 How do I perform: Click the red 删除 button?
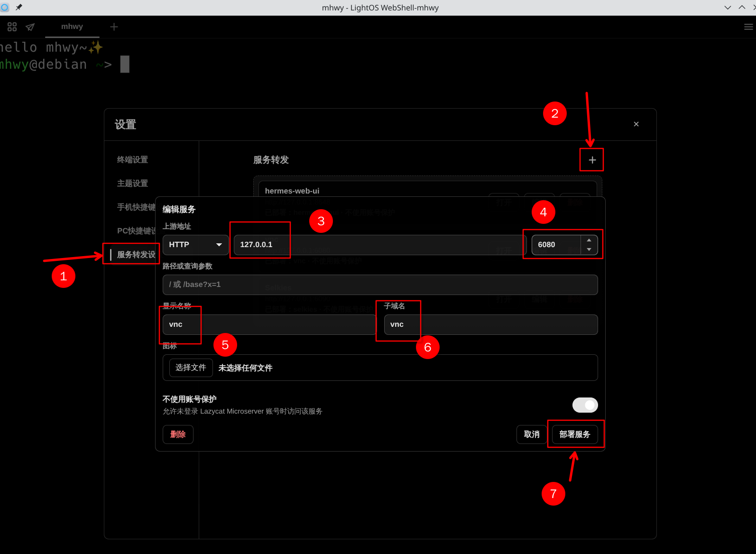coord(178,434)
